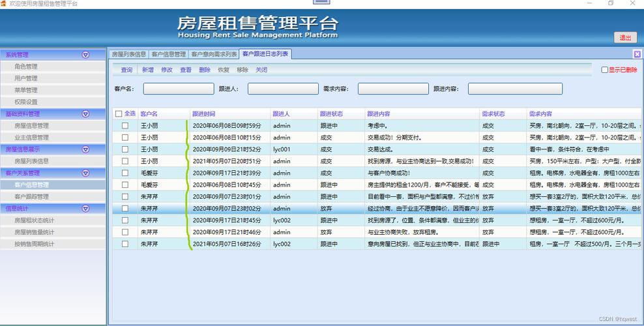
Task: Switch to the 客户信息管理 tab
Action: [x=168, y=54]
